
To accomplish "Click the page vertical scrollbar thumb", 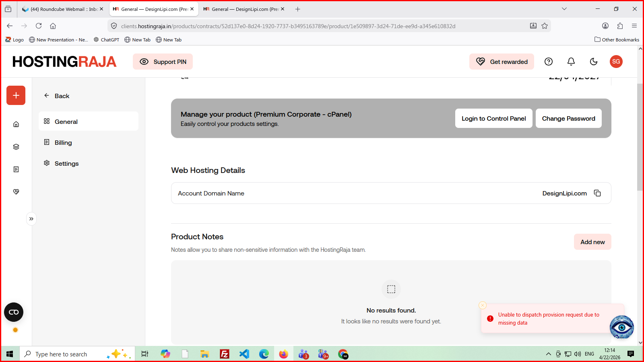I will pos(640,137).
